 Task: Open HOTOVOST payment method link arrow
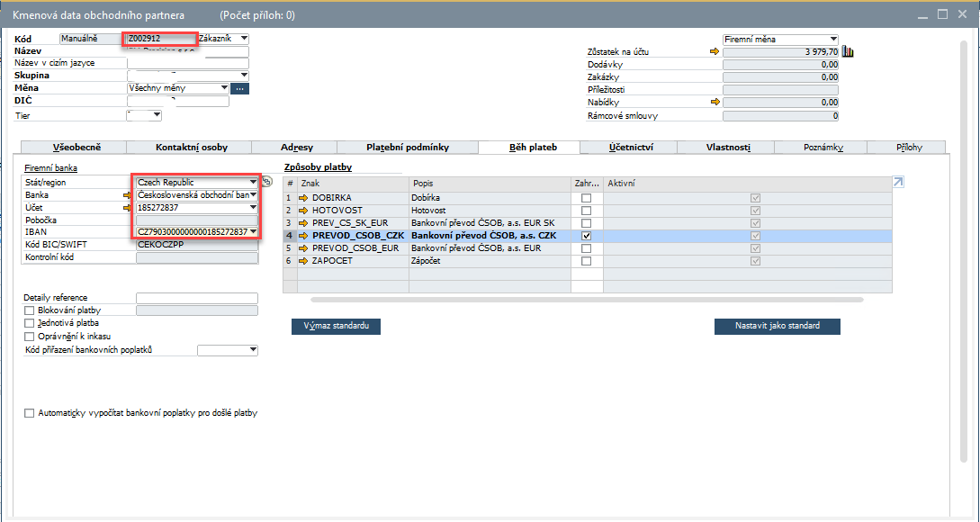click(304, 211)
